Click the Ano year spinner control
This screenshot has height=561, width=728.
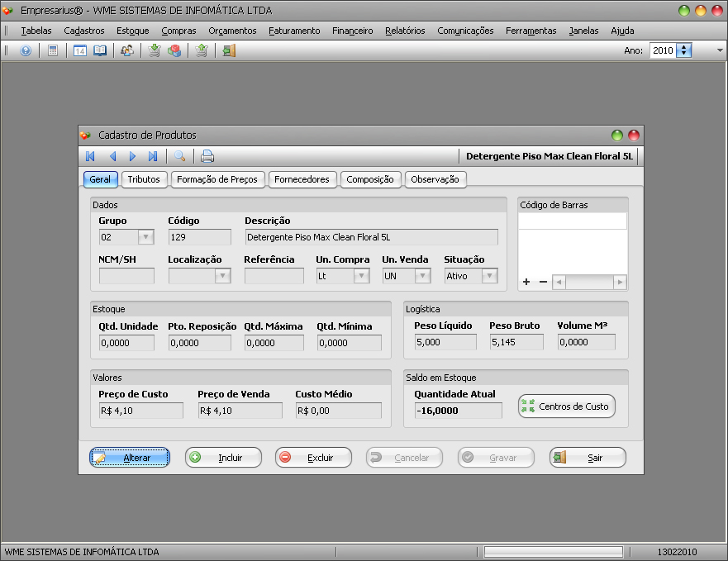pyautogui.click(x=683, y=50)
